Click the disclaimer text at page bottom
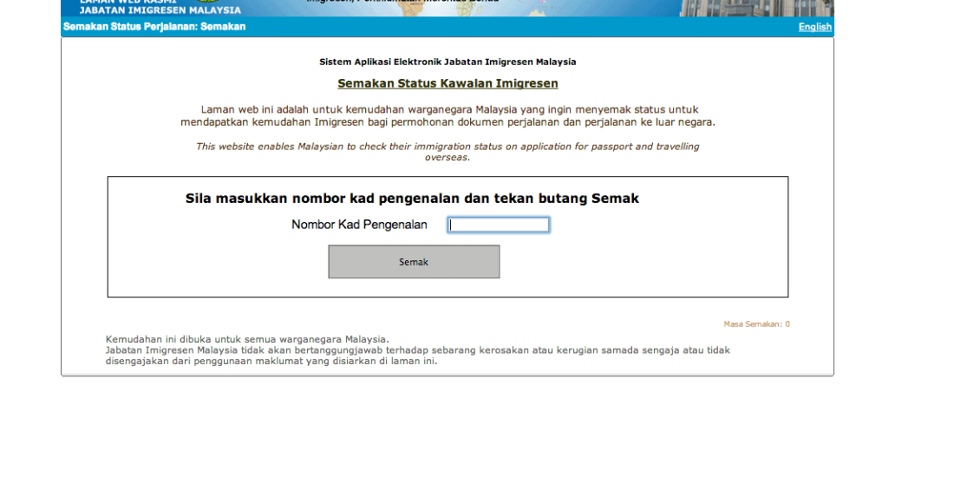 (416, 349)
